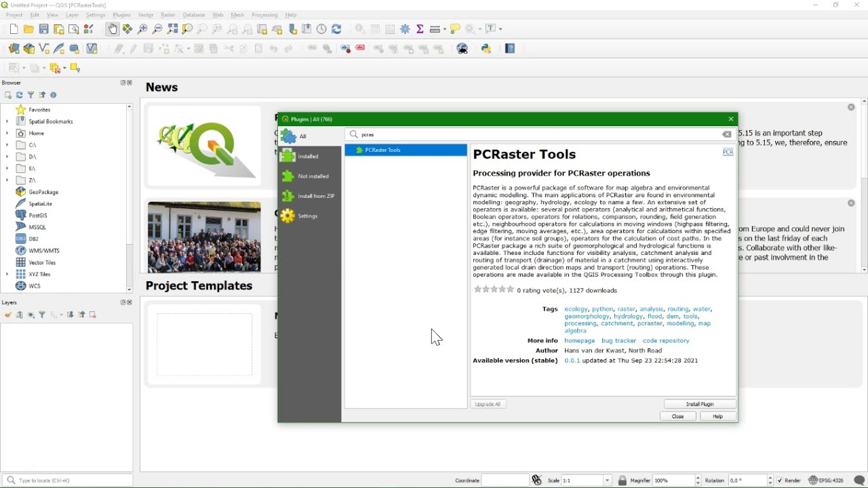Activate the Pan Map hand tool
Image resolution: width=868 pixels, height=488 pixels.
(x=113, y=29)
